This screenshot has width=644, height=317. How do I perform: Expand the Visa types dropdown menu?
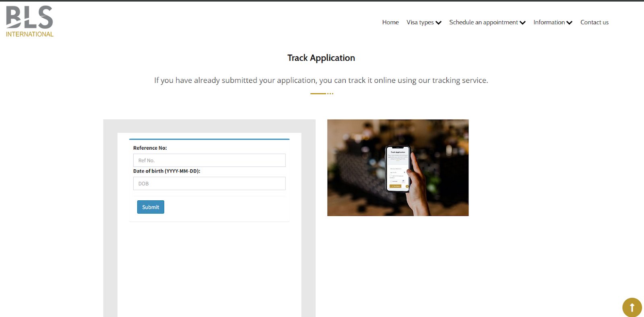424,23
